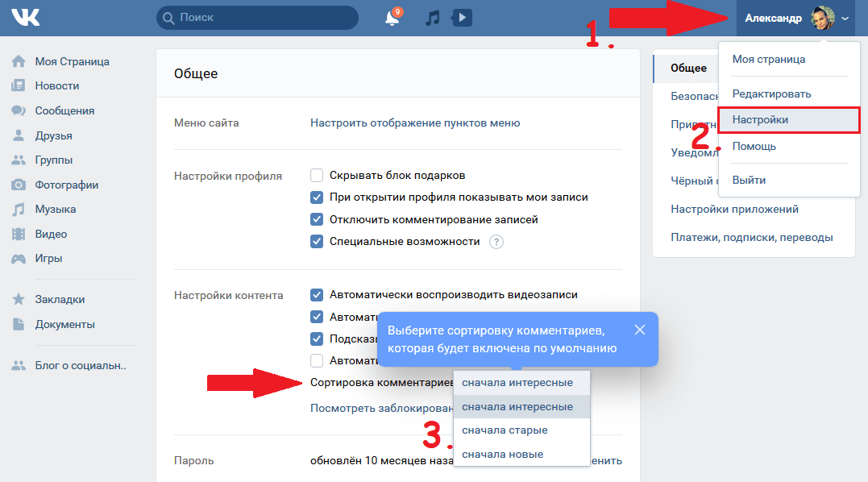Screen dimensions: 868x482
Task: Collapse the profile menu chevron next to avatar
Action: pos(845,19)
